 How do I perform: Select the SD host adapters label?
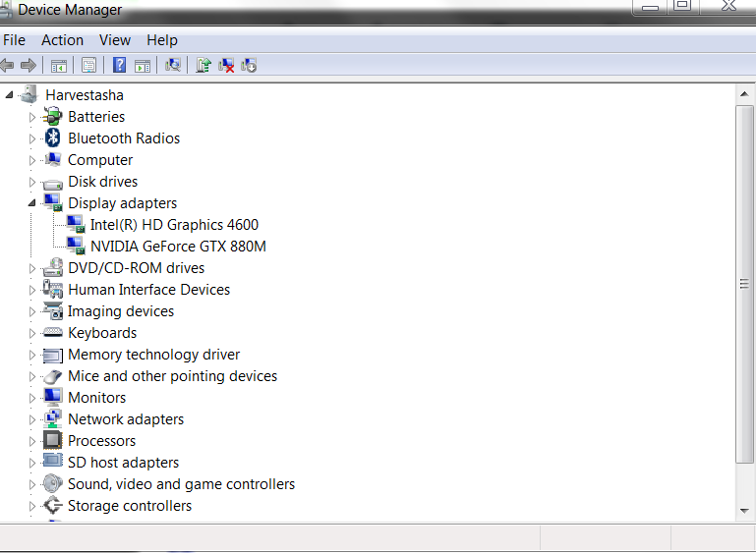[124, 463]
